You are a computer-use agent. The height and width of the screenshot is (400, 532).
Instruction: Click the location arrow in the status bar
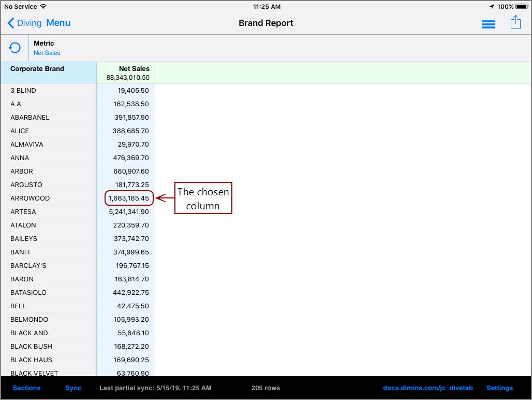coord(493,7)
